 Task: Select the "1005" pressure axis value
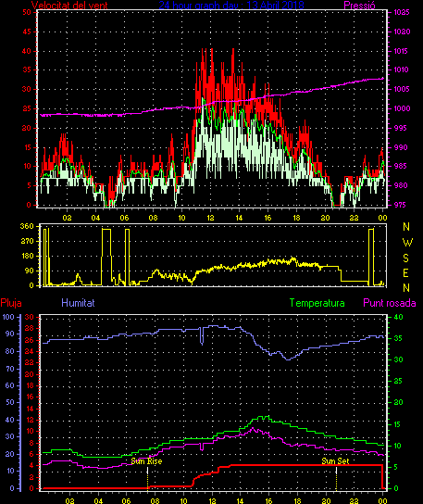coord(402,89)
